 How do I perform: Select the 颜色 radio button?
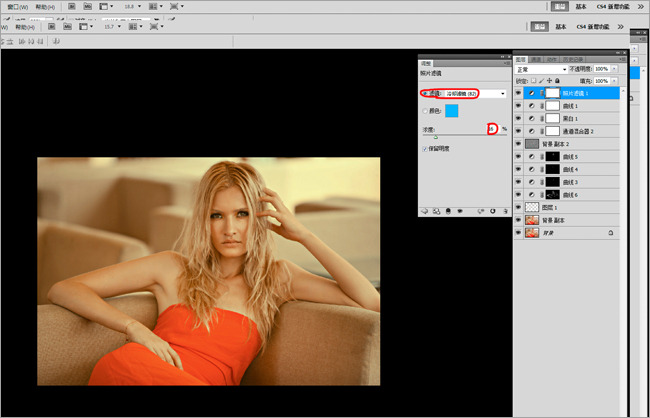(424, 111)
